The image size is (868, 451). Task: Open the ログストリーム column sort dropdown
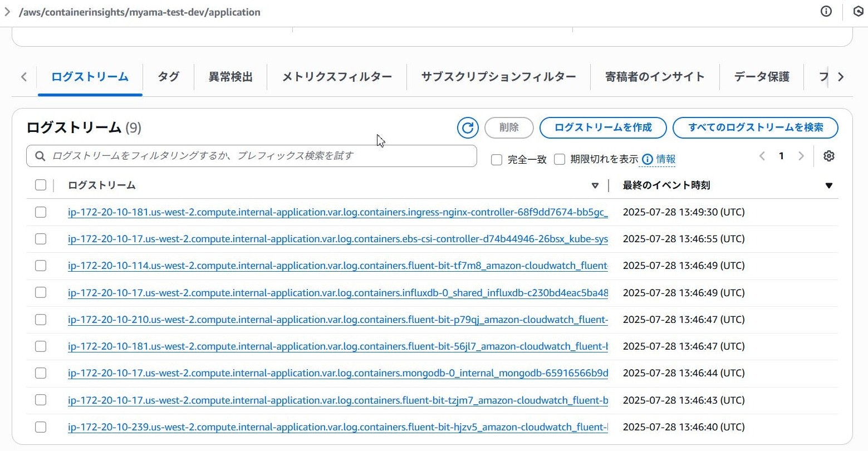click(x=595, y=185)
